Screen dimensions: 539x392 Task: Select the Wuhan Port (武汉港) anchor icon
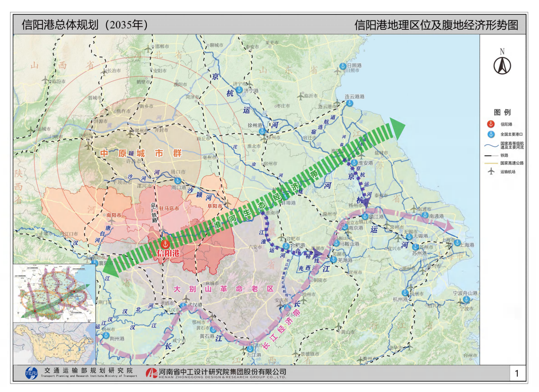pos(183,305)
